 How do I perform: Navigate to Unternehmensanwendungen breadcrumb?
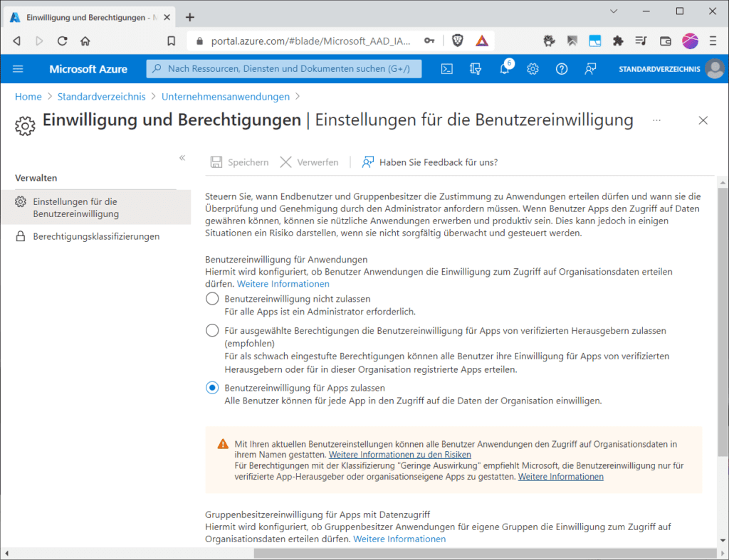click(x=226, y=97)
